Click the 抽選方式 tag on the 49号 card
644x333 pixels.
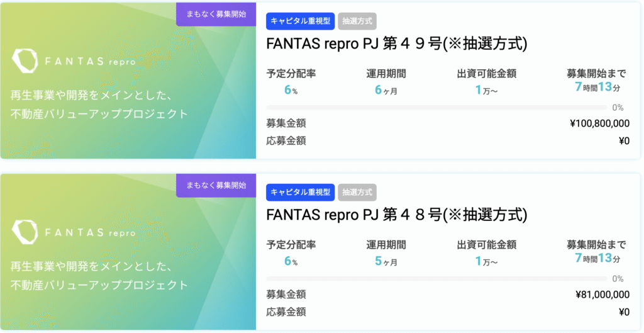pyautogui.click(x=357, y=21)
